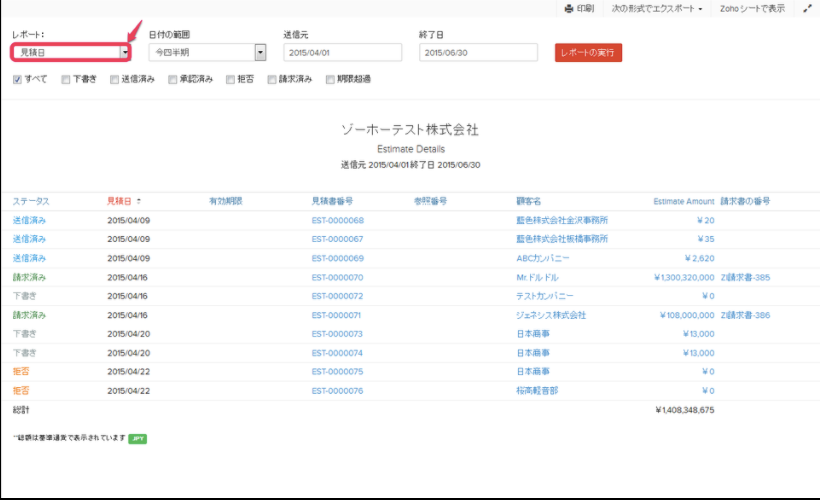
Task: Open estimate link EST-0000070
Action: pyautogui.click(x=337, y=277)
